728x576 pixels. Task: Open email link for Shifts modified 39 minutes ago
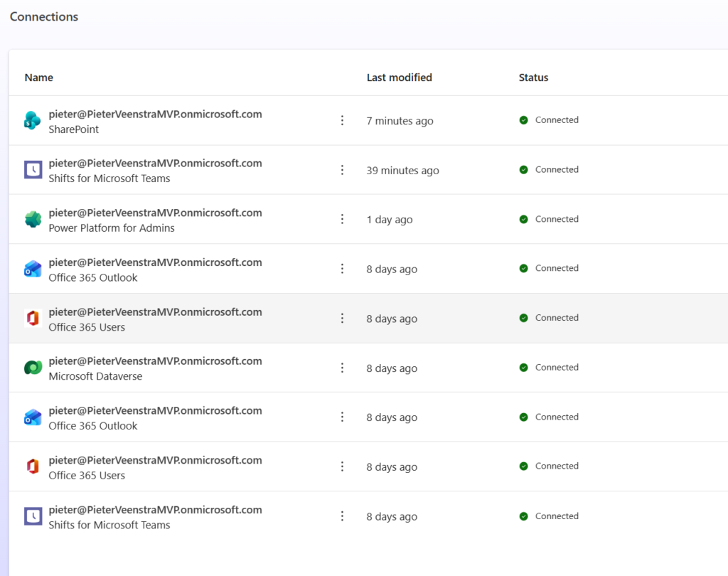coord(155,164)
